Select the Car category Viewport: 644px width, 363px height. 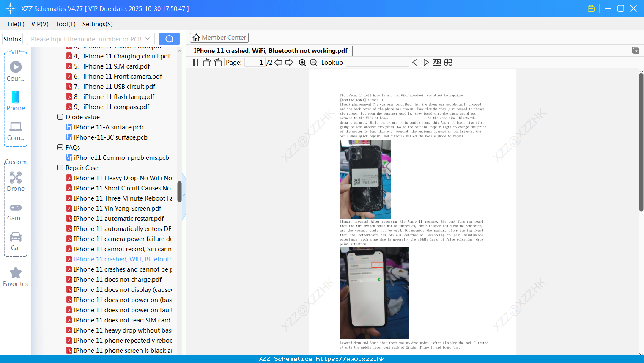[16, 241]
